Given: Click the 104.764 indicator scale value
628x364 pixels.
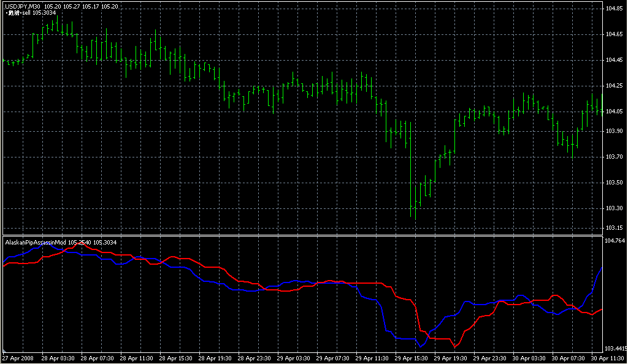Looking at the screenshot, I should [615, 241].
